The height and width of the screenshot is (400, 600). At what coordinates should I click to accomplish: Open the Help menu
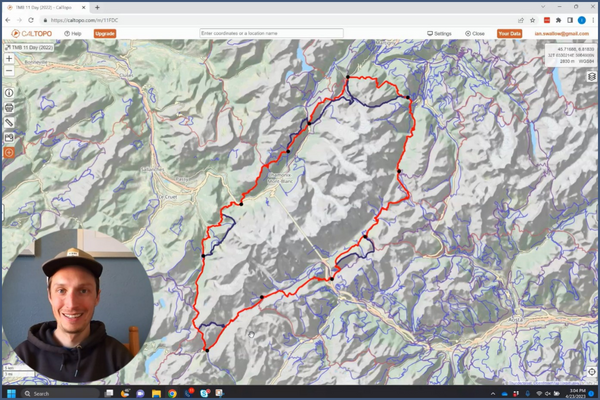tap(74, 33)
